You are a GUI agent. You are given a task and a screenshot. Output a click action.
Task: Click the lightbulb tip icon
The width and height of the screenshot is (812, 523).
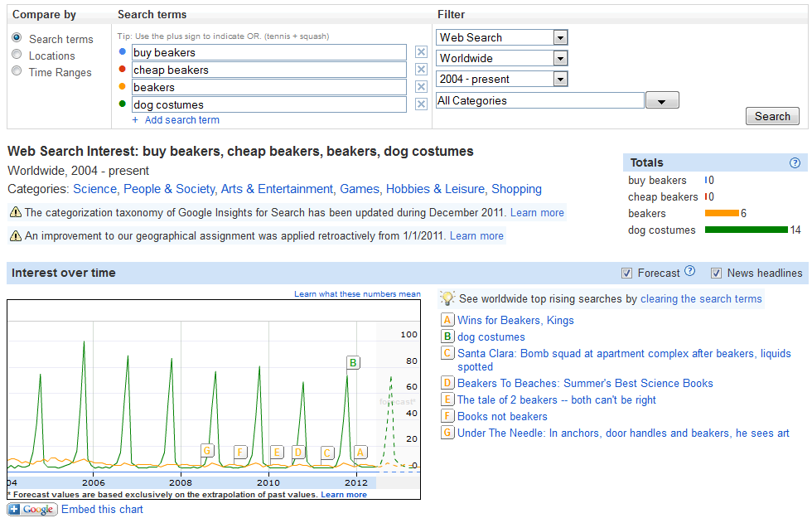(x=447, y=298)
